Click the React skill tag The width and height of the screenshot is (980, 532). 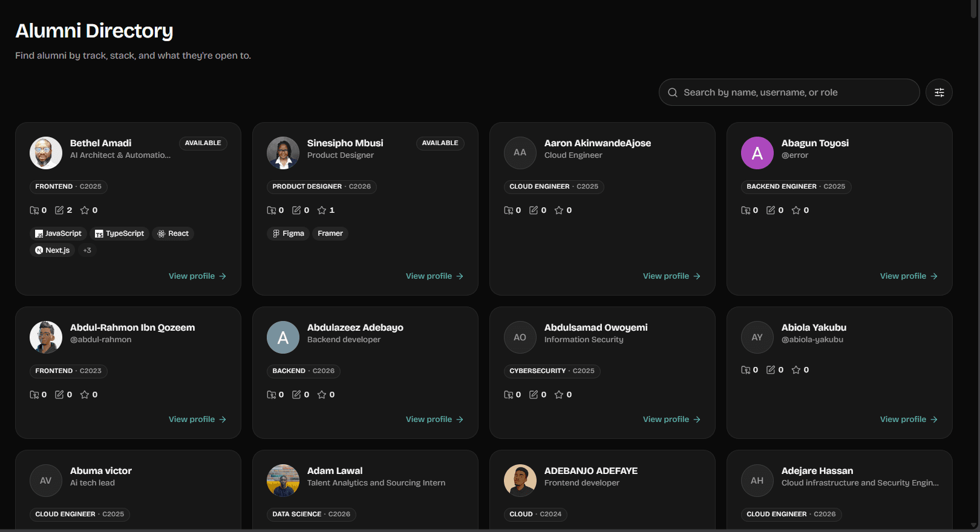[173, 233]
